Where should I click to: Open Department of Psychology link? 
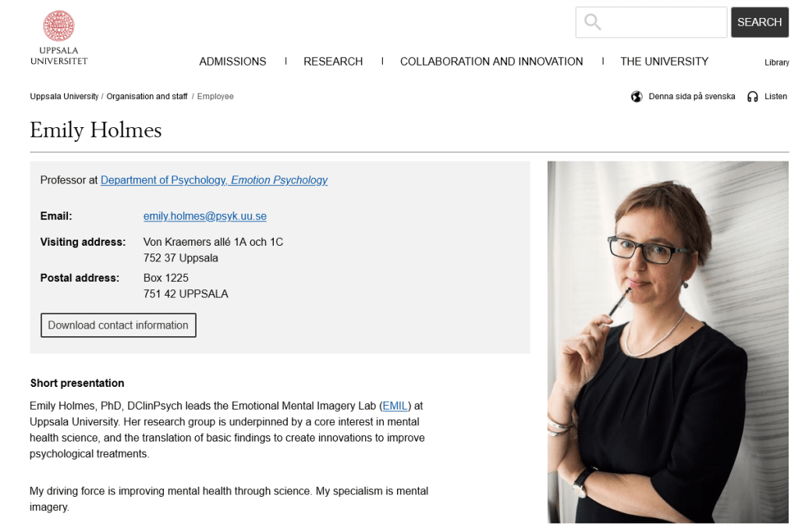coord(162,180)
